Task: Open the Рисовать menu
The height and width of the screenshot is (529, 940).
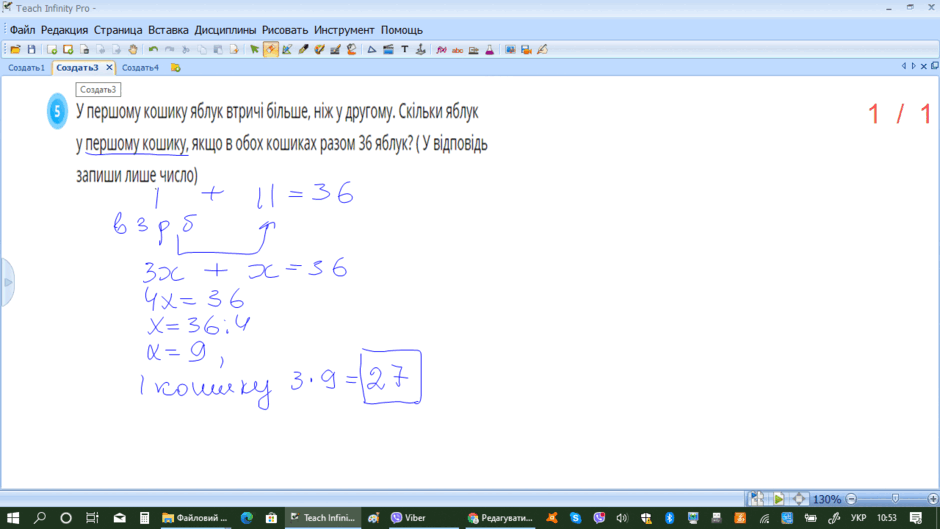Action: pyautogui.click(x=285, y=30)
